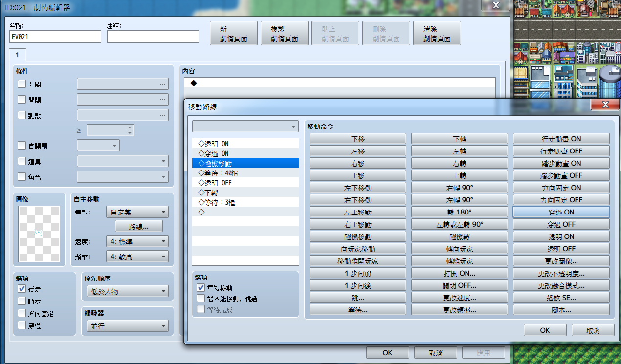The width and height of the screenshot is (621, 364).
Task: Open the 觸發器 dropdown showing 並行
Action: (127, 326)
